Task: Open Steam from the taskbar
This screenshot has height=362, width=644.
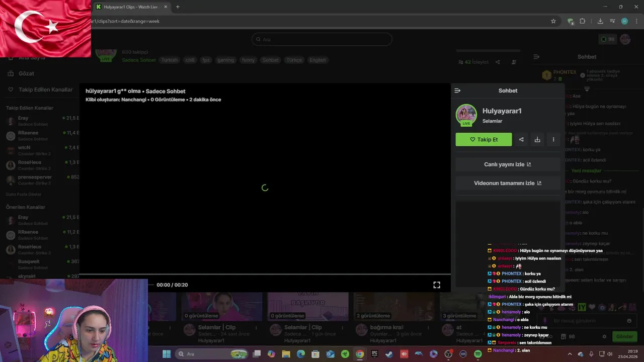Action: click(389, 354)
